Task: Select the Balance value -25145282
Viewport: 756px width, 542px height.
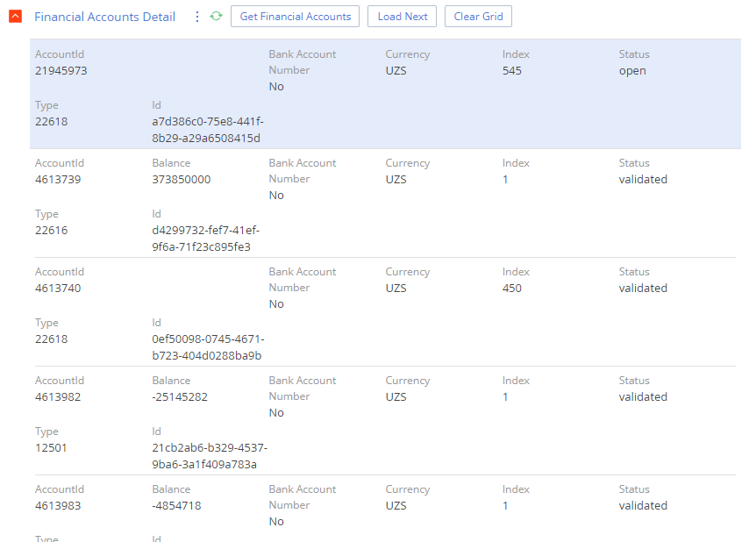Action: (180, 397)
